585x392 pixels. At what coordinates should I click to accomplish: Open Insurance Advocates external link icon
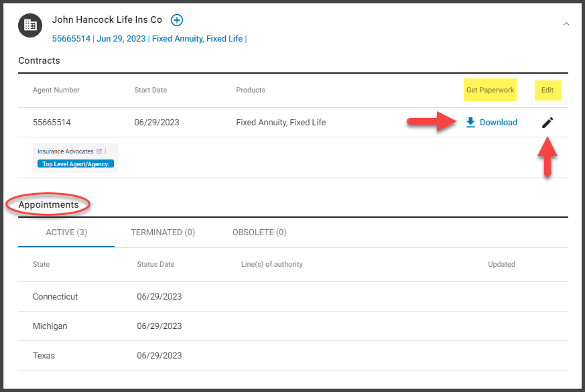tap(99, 151)
